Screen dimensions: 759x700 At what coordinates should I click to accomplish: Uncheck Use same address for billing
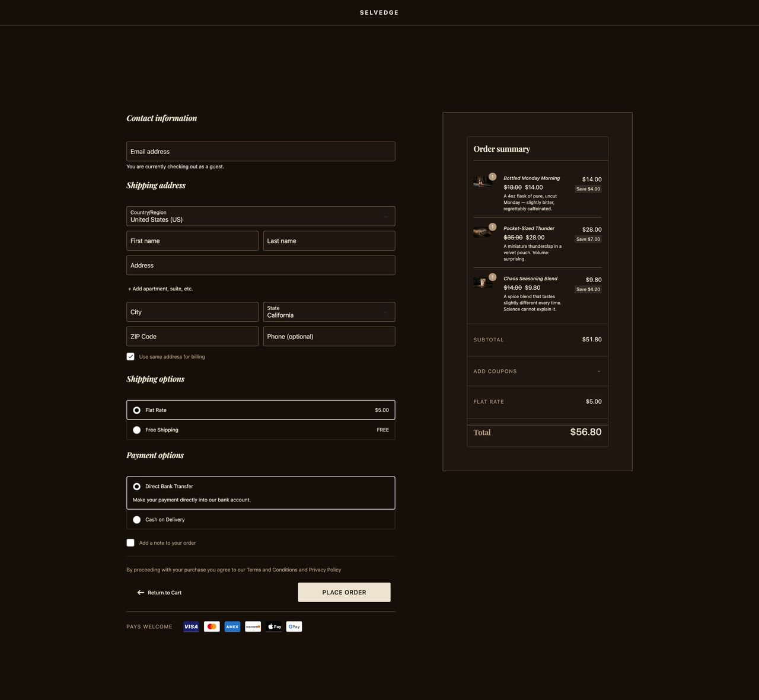point(130,357)
